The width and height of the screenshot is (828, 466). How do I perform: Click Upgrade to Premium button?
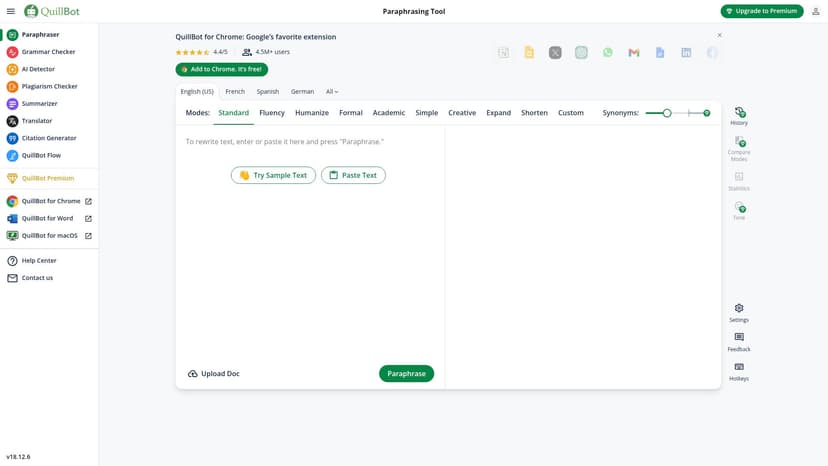tap(762, 11)
